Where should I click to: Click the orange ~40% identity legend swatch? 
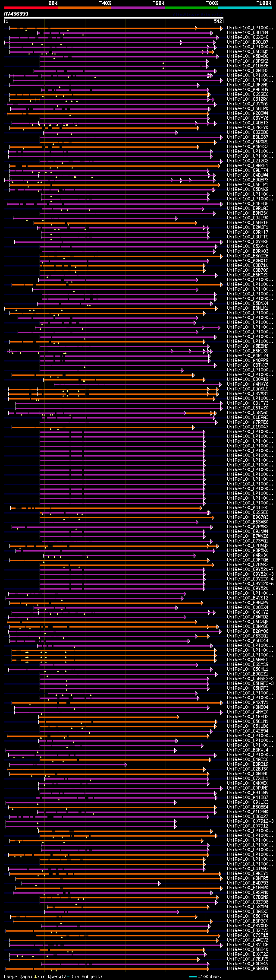[84, 7]
